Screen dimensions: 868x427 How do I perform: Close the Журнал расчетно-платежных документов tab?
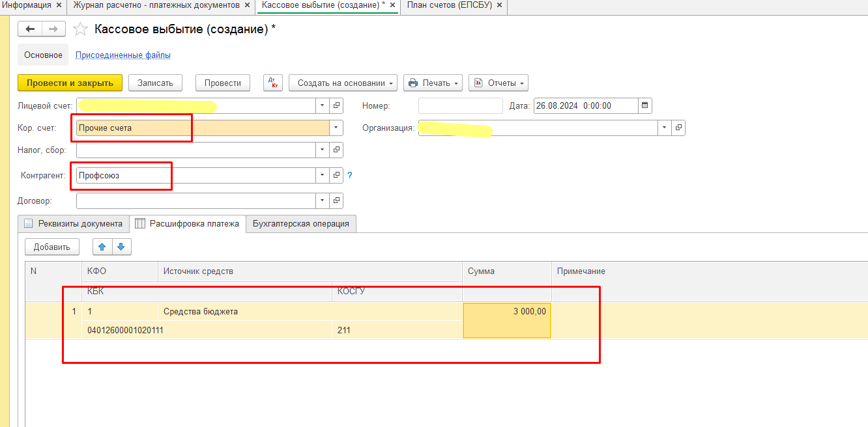point(247,5)
